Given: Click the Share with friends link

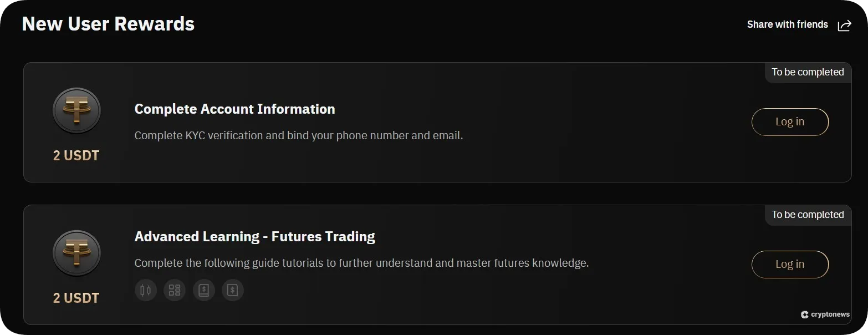Looking at the screenshot, I should click(787, 24).
